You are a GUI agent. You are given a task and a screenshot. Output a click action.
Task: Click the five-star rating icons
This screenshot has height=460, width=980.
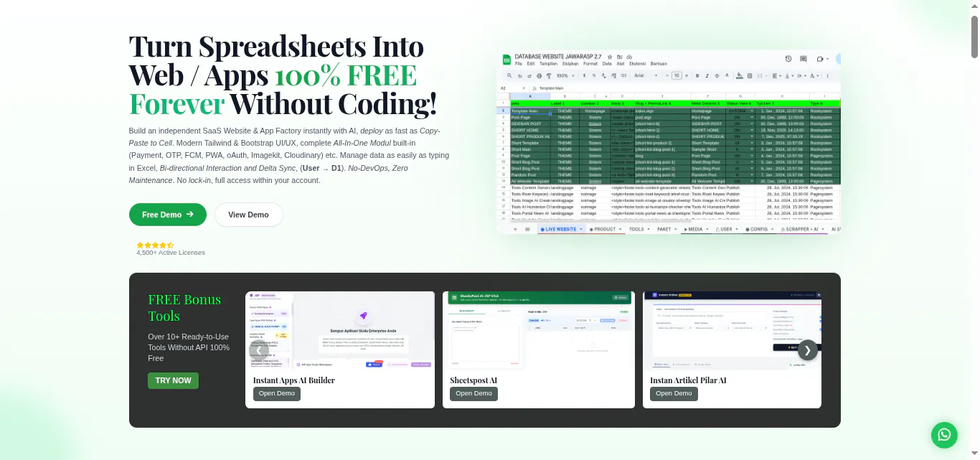click(x=155, y=245)
